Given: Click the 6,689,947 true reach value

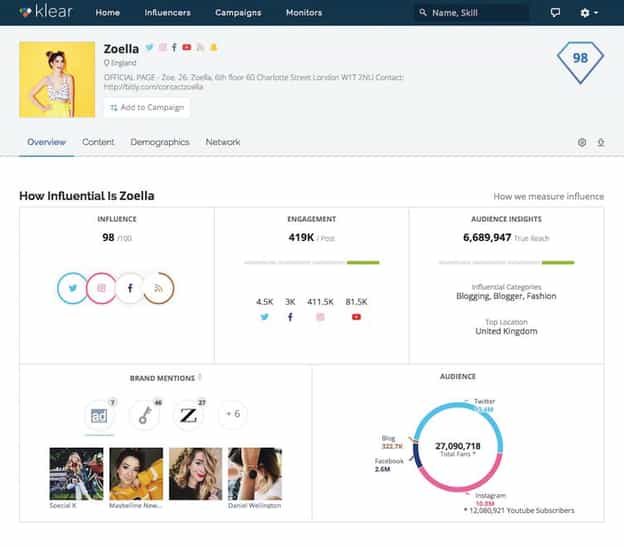Looking at the screenshot, I should point(487,237).
